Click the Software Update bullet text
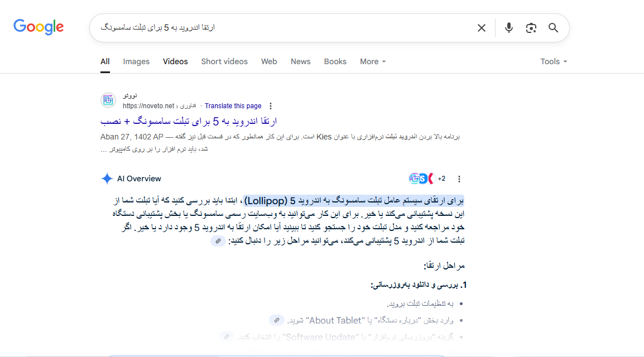This screenshot has height=357, width=644. tap(346, 337)
